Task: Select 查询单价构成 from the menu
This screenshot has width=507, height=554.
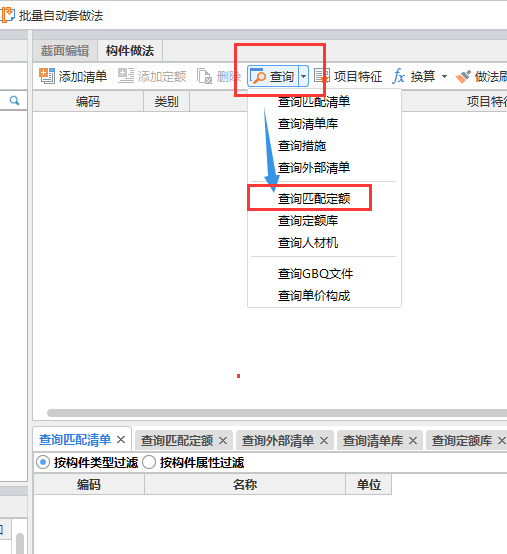Action: 314,295
